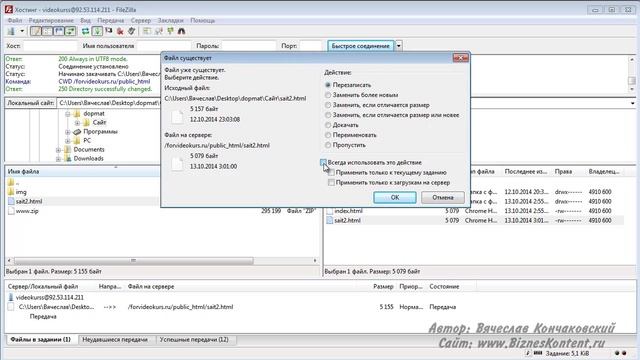Select Заменить более новым option

point(328,95)
